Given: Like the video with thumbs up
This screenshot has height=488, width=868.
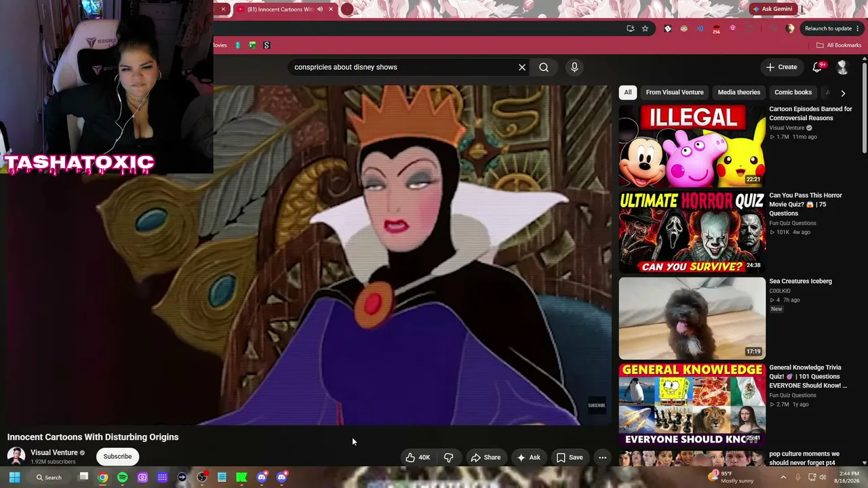Looking at the screenshot, I should (418, 457).
